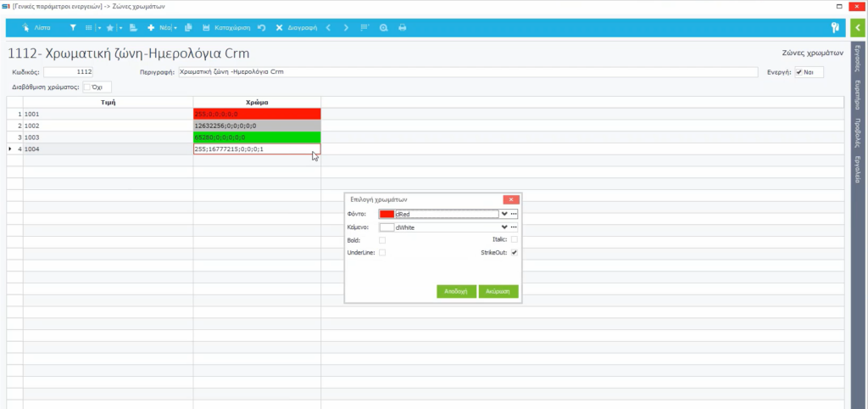Open Φόντο custom color ellipsis button
Viewport: 868px width, 409px height.
click(x=514, y=214)
